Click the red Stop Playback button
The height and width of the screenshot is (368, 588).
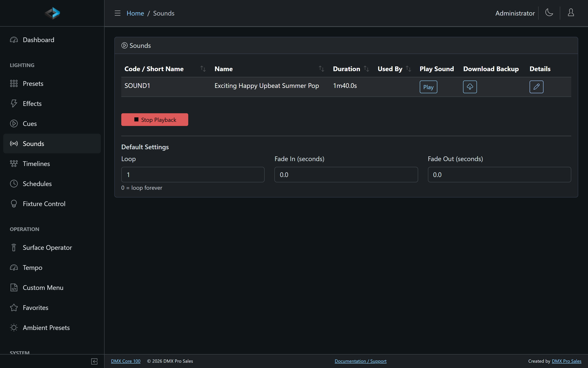(x=155, y=120)
